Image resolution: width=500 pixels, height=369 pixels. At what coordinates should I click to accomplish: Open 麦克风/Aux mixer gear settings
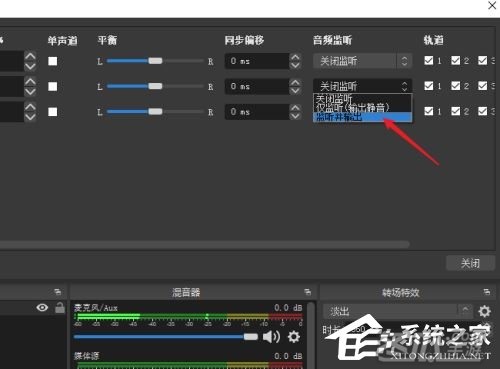click(x=294, y=337)
